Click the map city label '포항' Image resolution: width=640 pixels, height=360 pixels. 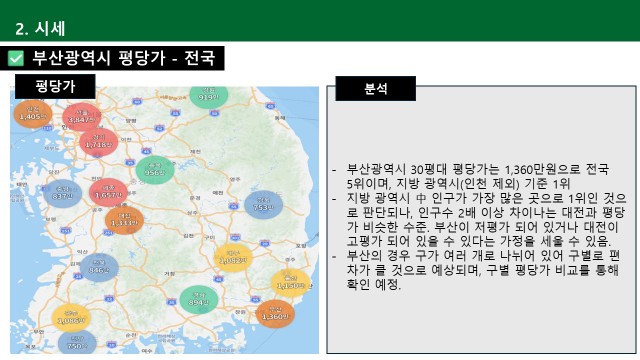pyautogui.click(x=301, y=246)
